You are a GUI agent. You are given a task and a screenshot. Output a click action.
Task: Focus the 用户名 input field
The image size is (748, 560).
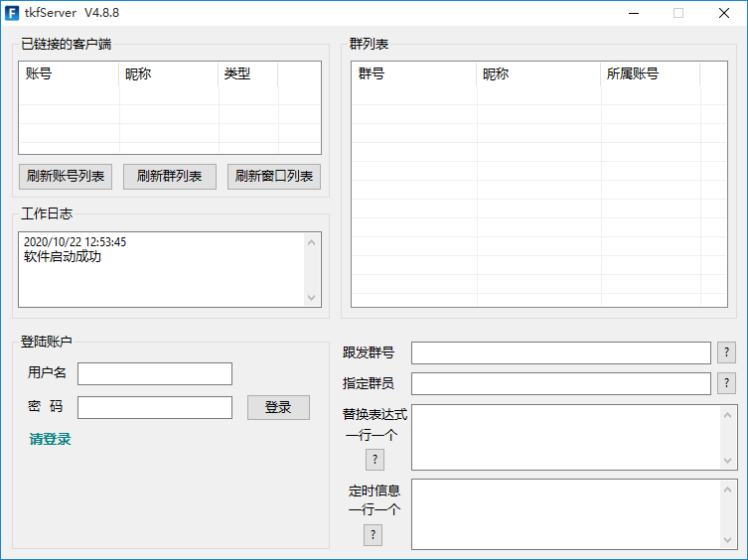click(x=155, y=373)
